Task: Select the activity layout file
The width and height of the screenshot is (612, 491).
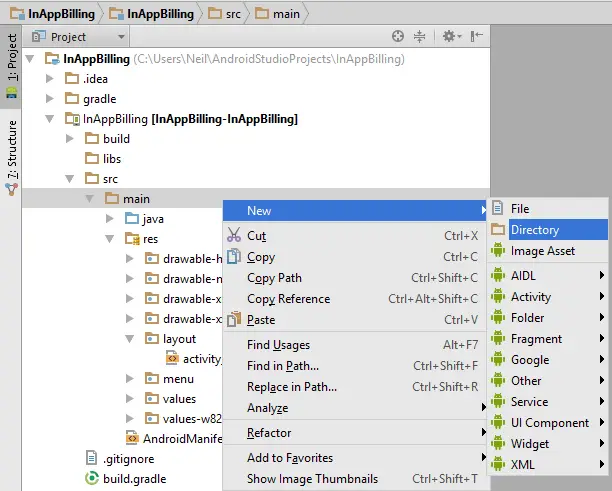Action: 194,358
